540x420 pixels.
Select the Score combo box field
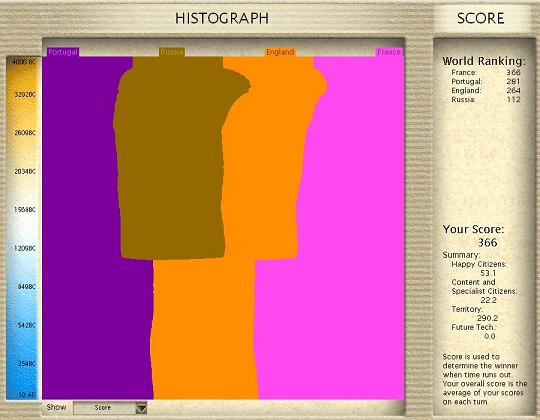[110, 408]
